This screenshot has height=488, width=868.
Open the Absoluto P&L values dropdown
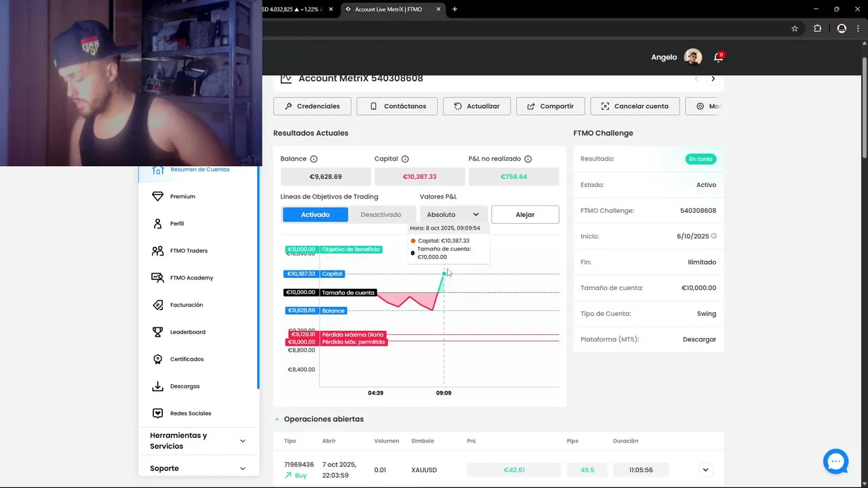[452, 215]
